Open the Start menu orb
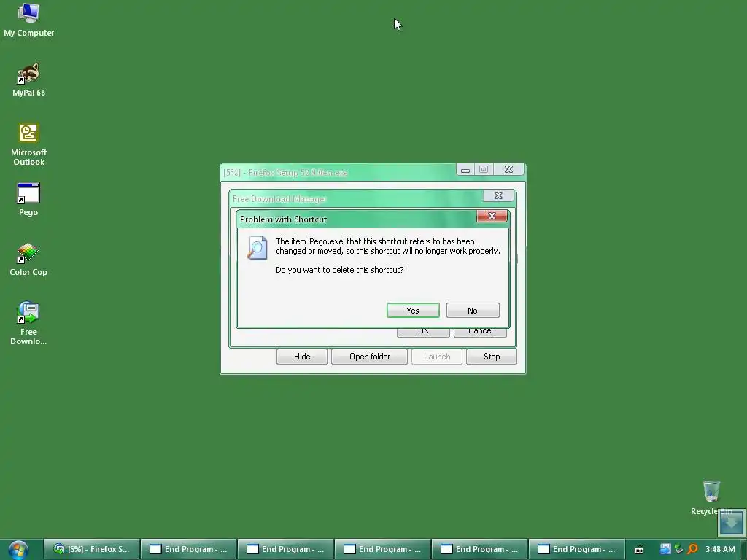Screen dimensions: 747x560 coord(18,550)
